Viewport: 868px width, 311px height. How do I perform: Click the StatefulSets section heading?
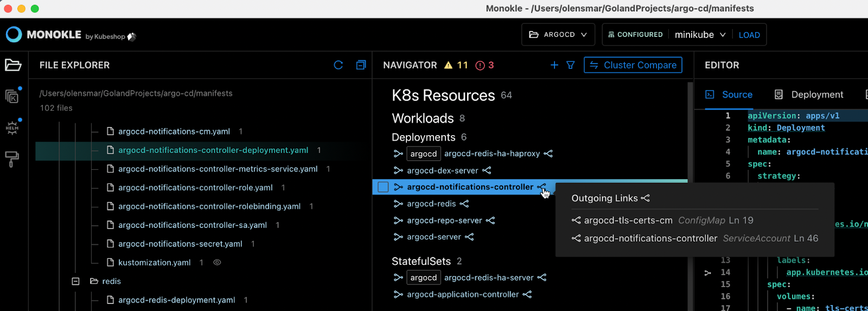(421, 261)
